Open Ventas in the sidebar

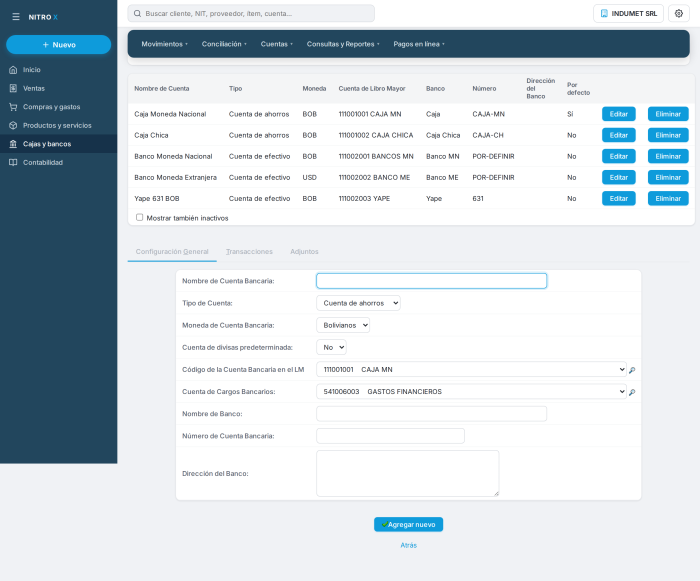coord(58,88)
